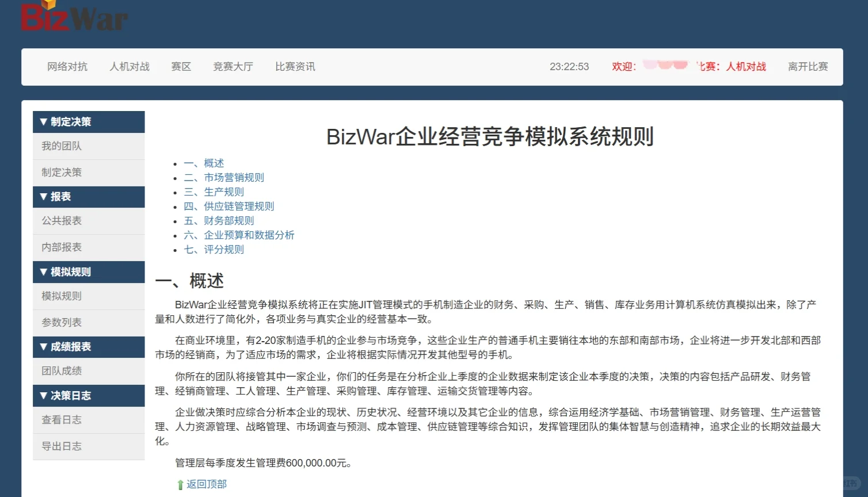Jump to 四、供应链管理规则
Image resolution: width=868 pixels, height=497 pixels.
pos(229,207)
